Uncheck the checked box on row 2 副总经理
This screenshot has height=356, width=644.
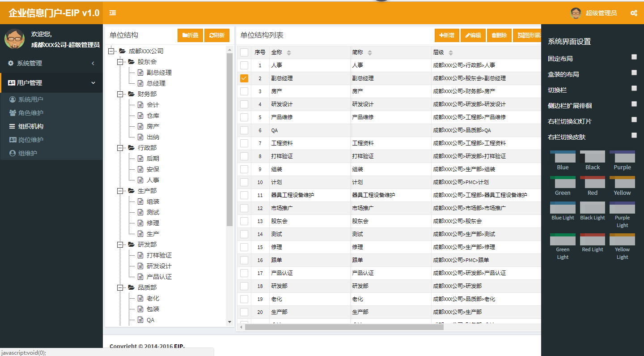244,78
